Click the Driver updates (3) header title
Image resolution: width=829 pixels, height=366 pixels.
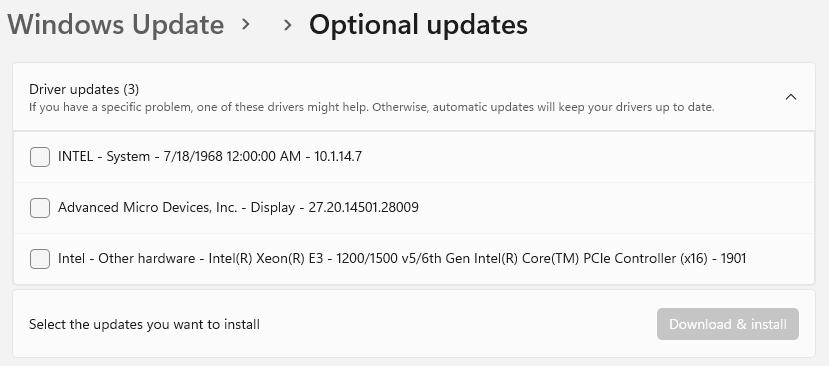(x=84, y=89)
